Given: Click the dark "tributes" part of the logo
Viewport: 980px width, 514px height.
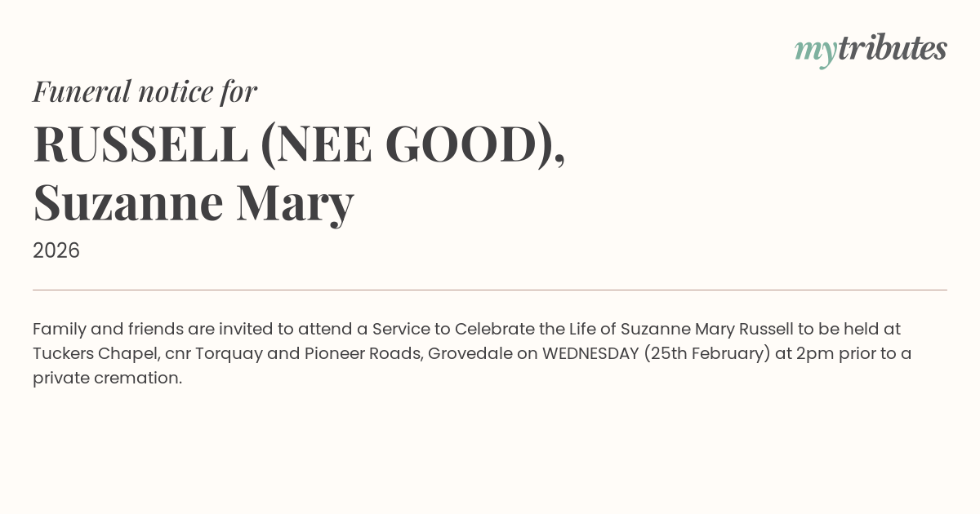Looking at the screenshot, I should 892,49.
